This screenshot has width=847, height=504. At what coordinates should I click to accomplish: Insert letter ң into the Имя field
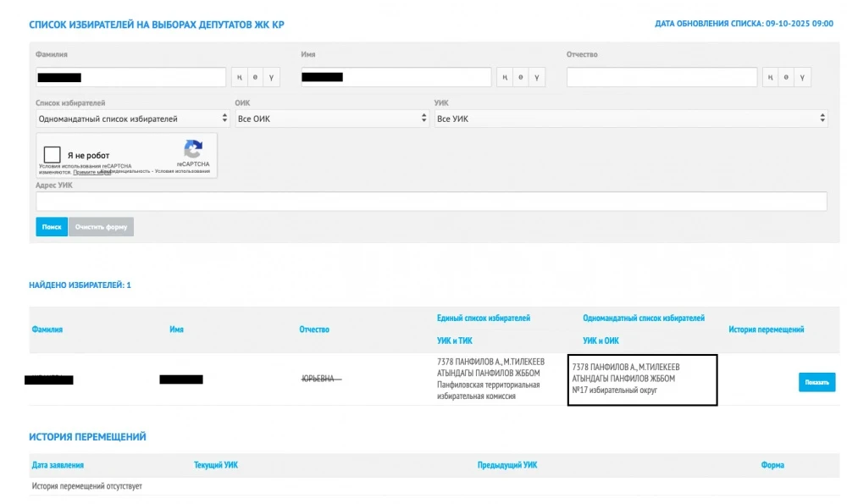506,77
